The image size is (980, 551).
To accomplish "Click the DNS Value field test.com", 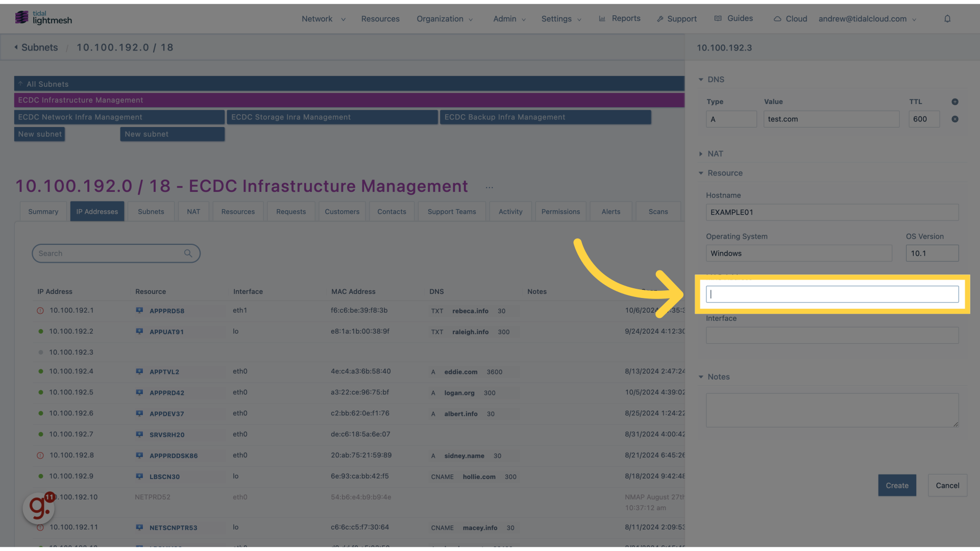I will coord(831,119).
